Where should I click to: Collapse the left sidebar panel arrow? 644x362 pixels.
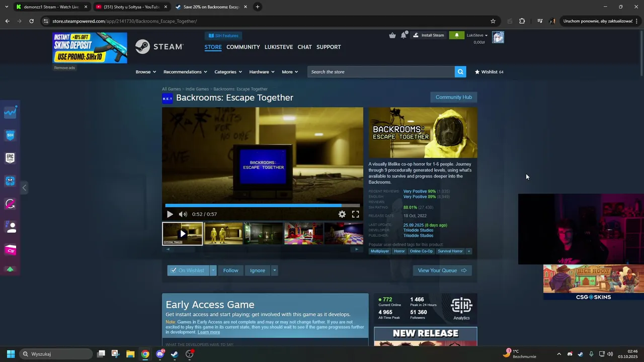click(x=24, y=188)
